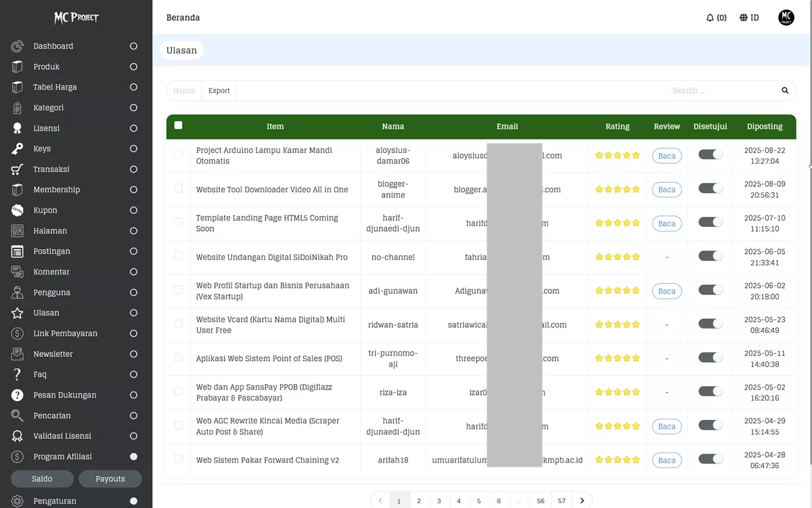Select Payouts in the sidebar footer
Image resolution: width=812 pixels, height=508 pixels.
point(110,479)
